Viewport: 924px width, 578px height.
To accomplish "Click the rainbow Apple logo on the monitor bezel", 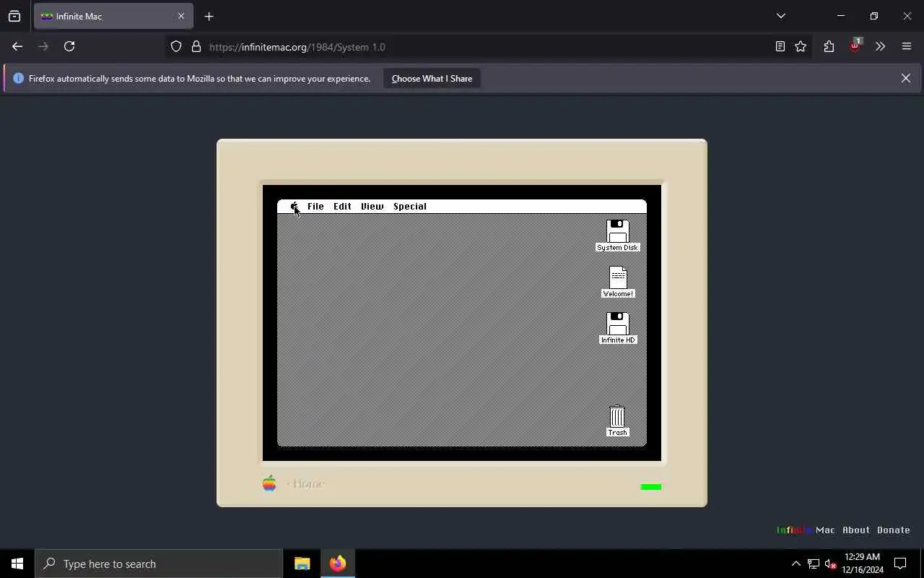I will [269, 483].
